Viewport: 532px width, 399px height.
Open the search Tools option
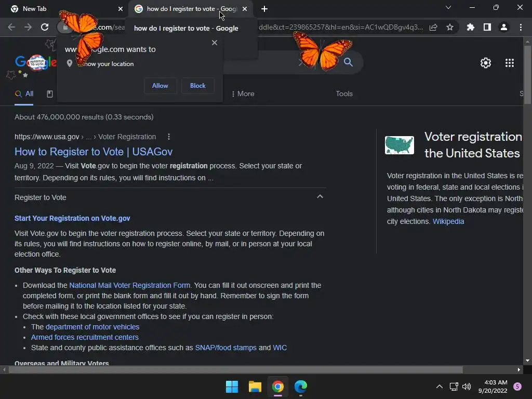click(x=344, y=94)
